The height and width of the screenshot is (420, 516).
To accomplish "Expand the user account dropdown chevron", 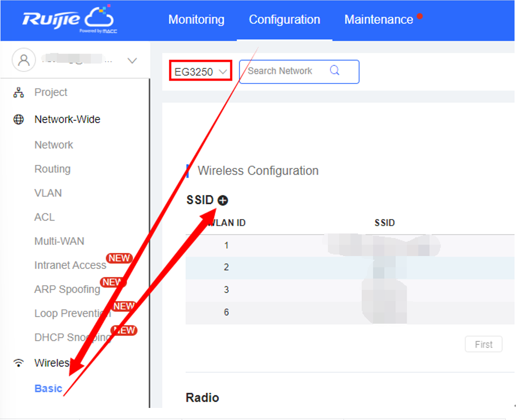I will [131, 60].
